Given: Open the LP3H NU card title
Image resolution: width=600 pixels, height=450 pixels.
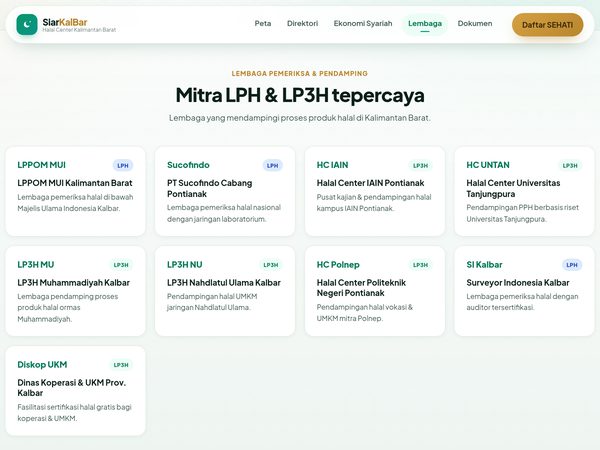Looking at the screenshot, I should tap(184, 264).
